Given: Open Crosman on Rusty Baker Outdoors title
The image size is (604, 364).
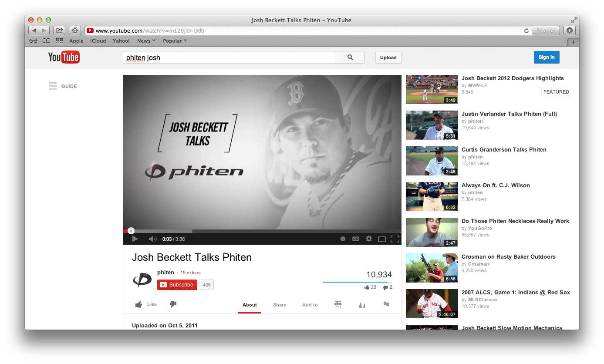Looking at the screenshot, I should pyautogui.click(x=509, y=257).
